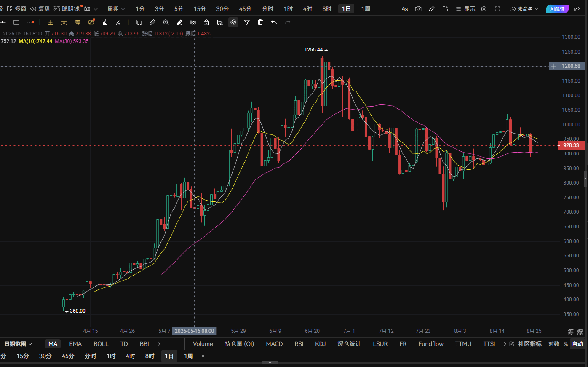Click the plus button beside 1200.68 price

[x=553, y=66]
